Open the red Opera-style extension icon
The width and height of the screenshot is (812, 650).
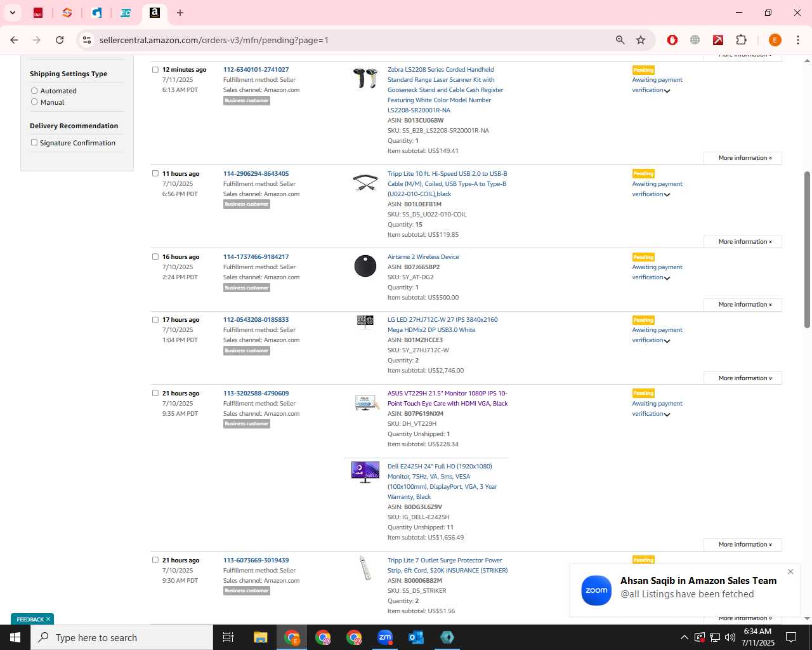click(672, 40)
